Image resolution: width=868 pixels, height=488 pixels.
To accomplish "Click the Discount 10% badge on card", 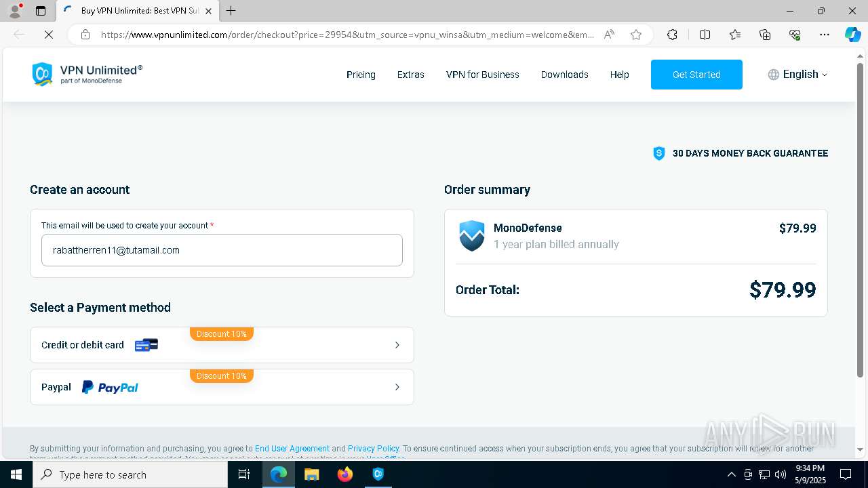I will [x=222, y=334].
